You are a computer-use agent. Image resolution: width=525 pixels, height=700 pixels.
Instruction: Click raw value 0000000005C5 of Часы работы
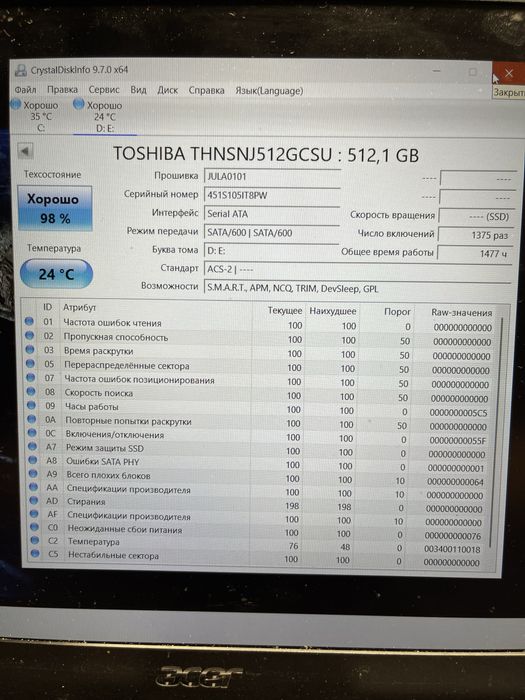[x=458, y=412]
